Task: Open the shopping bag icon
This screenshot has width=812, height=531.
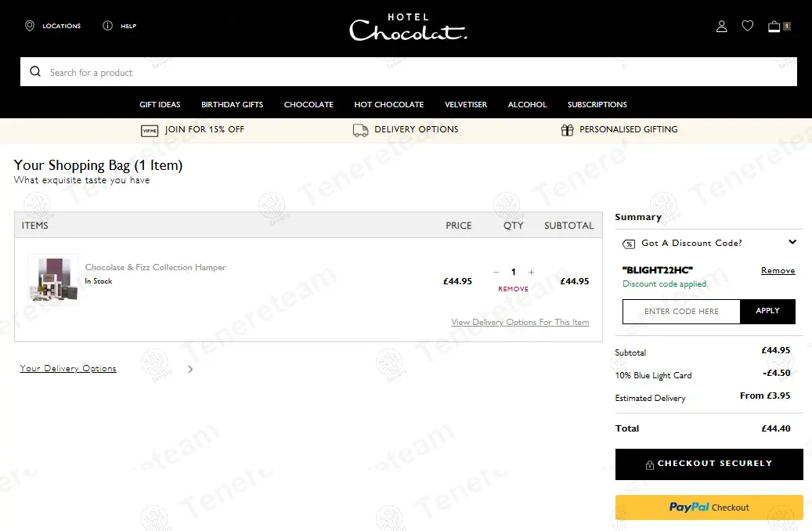Action: point(774,27)
